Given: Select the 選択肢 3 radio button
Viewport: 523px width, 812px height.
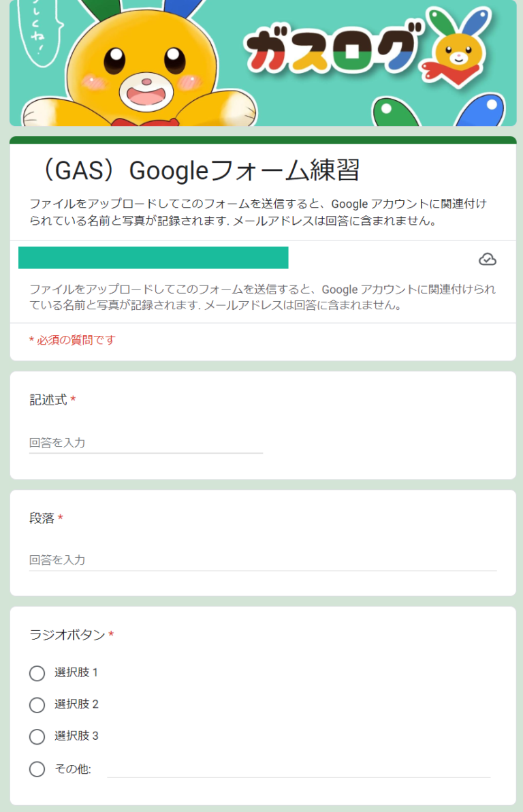Looking at the screenshot, I should pyautogui.click(x=37, y=736).
